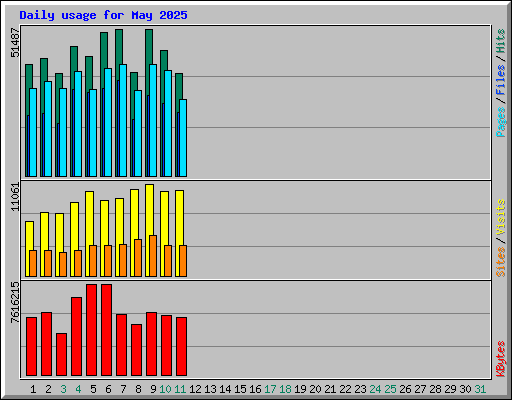
Task: Click day 15 on the x-axis
Action: click(x=240, y=389)
